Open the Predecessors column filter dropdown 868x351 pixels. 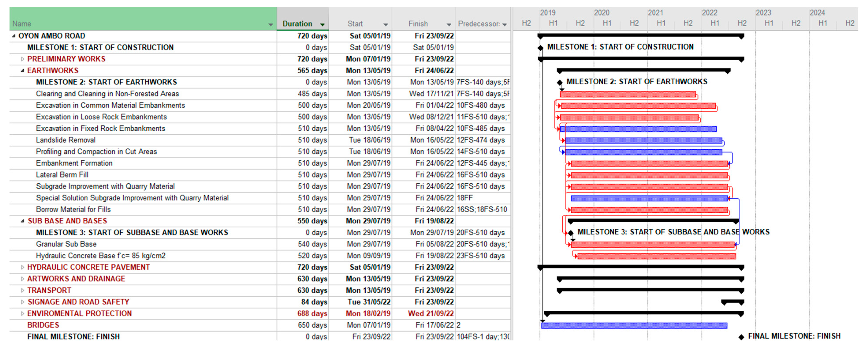tap(504, 25)
